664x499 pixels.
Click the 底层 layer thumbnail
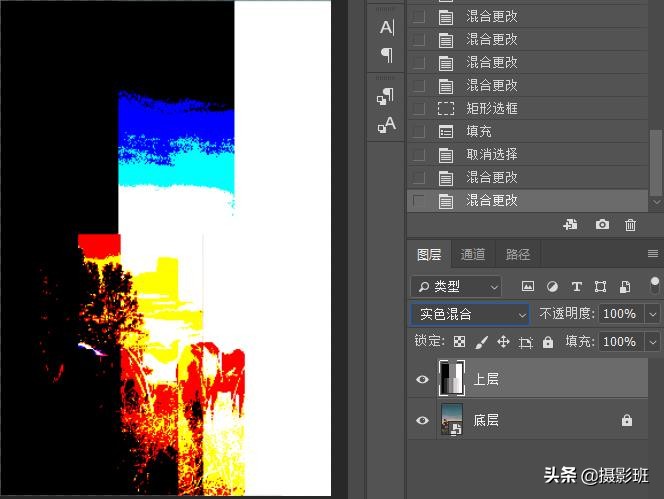click(x=451, y=419)
